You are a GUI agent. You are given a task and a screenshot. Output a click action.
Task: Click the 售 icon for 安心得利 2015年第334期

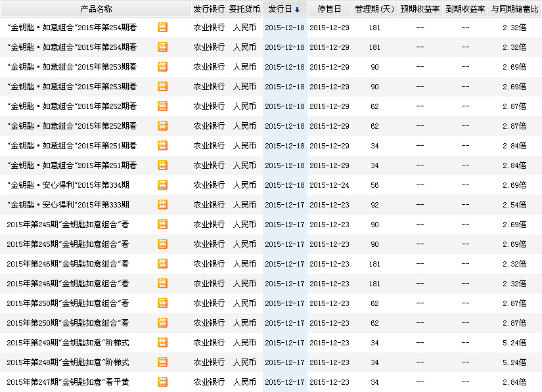(162, 185)
